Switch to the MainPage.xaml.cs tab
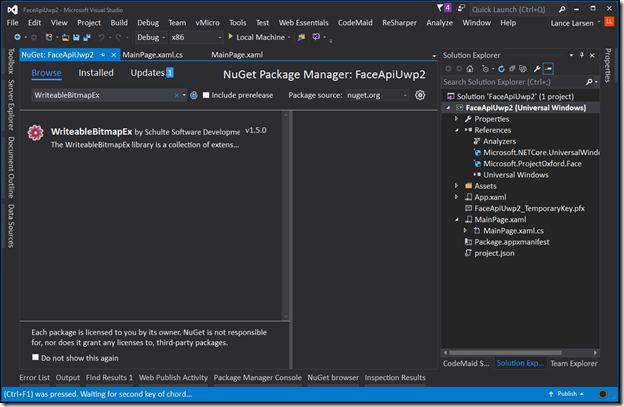Viewport: 624px width, 407px height. [153, 55]
